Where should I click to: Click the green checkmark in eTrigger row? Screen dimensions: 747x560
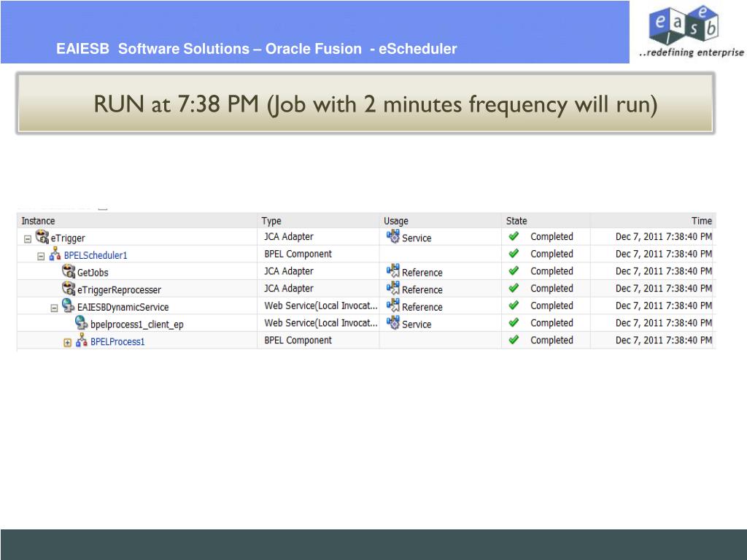[514, 236]
